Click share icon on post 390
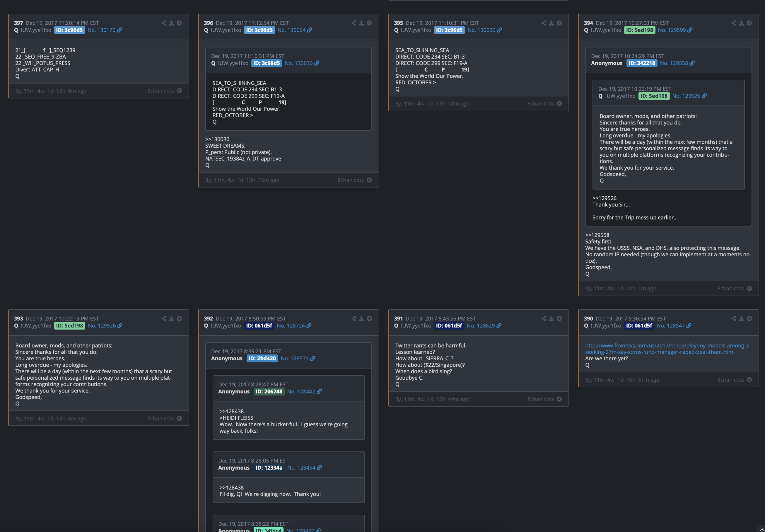 coord(734,319)
